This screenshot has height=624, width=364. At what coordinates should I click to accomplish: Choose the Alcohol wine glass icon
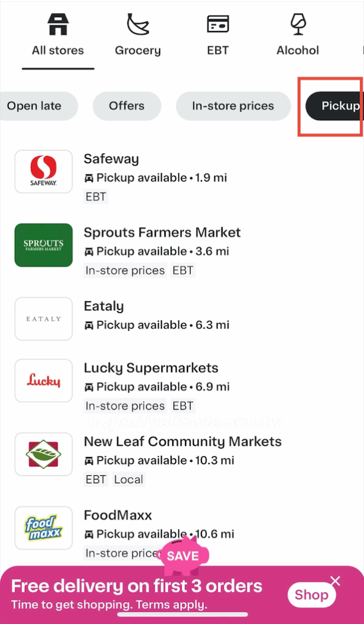click(298, 24)
